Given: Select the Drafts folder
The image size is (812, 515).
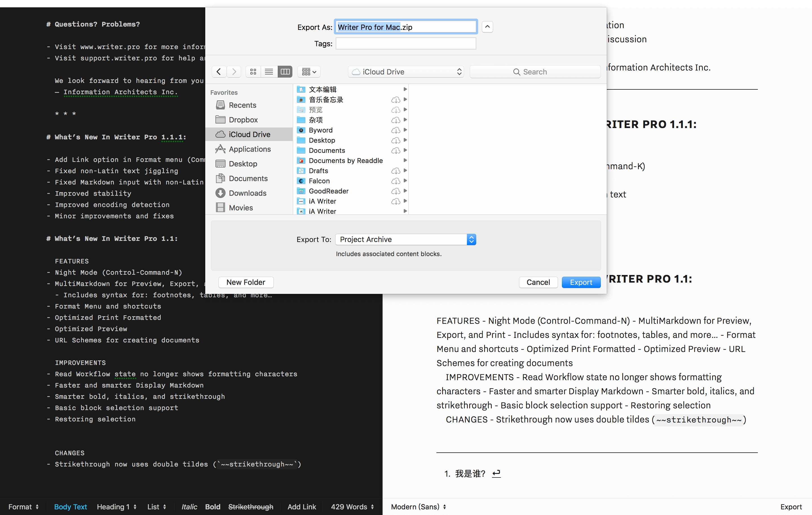Looking at the screenshot, I should coord(351,171).
